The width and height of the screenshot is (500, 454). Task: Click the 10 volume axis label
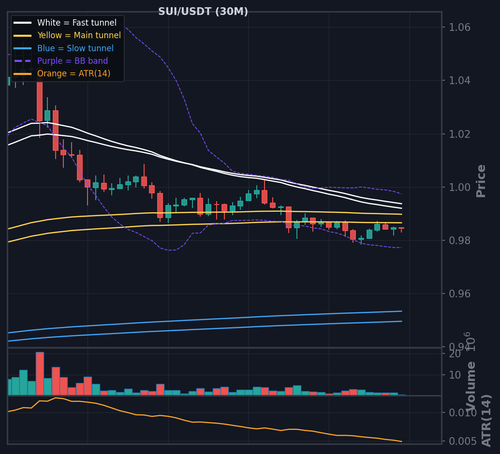(x=455, y=375)
